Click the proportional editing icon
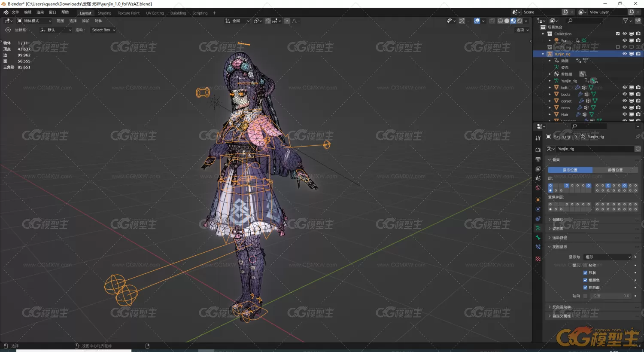This screenshot has width=644, height=352. click(x=287, y=21)
